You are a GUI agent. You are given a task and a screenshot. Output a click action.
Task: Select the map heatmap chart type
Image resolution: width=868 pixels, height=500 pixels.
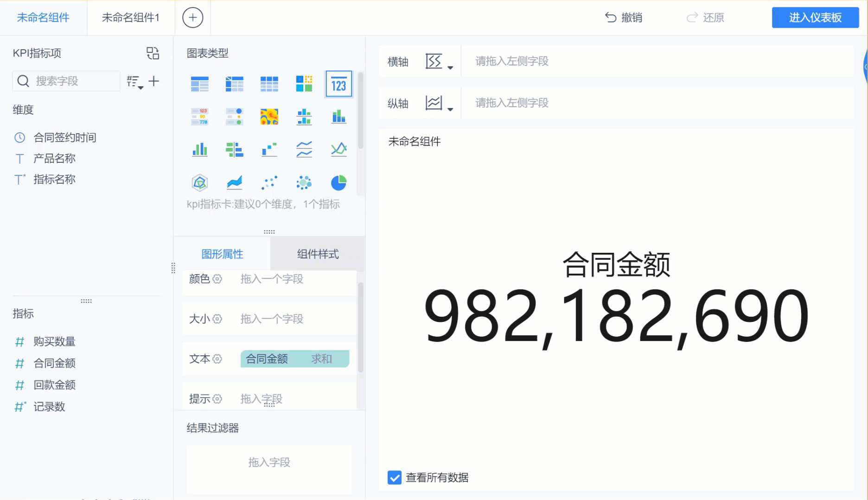pyautogui.click(x=269, y=117)
